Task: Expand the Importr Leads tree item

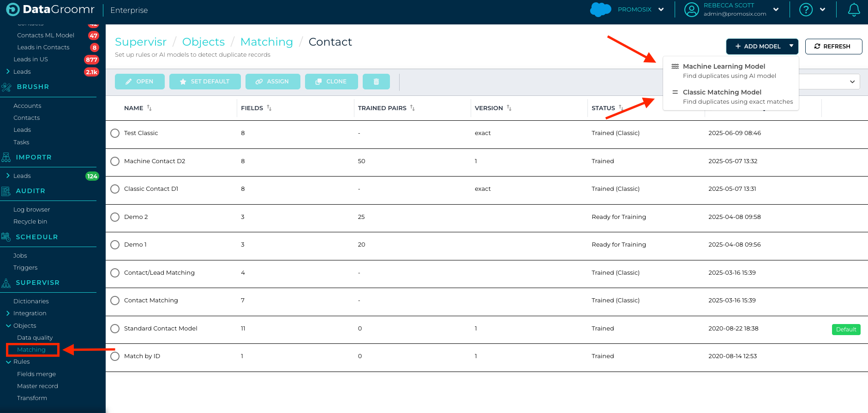Action: pyautogui.click(x=8, y=176)
